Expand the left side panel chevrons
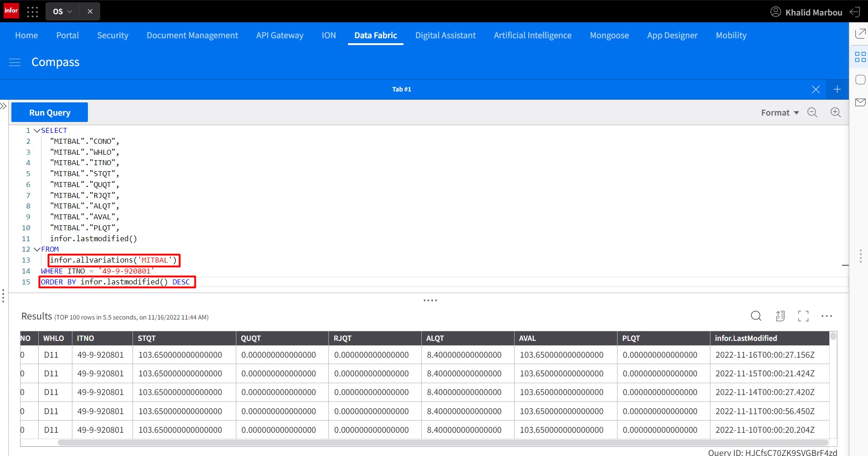Screen dimensions: 868x456 (x=3, y=106)
